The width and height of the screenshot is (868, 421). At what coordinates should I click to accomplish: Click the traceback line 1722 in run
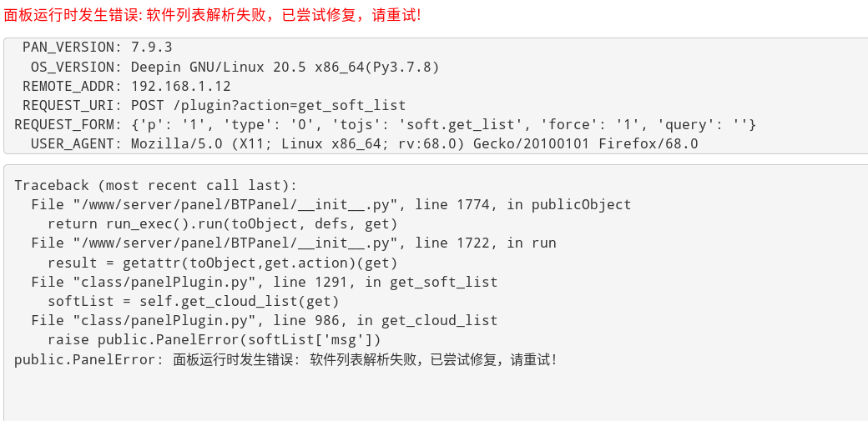click(293, 243)
